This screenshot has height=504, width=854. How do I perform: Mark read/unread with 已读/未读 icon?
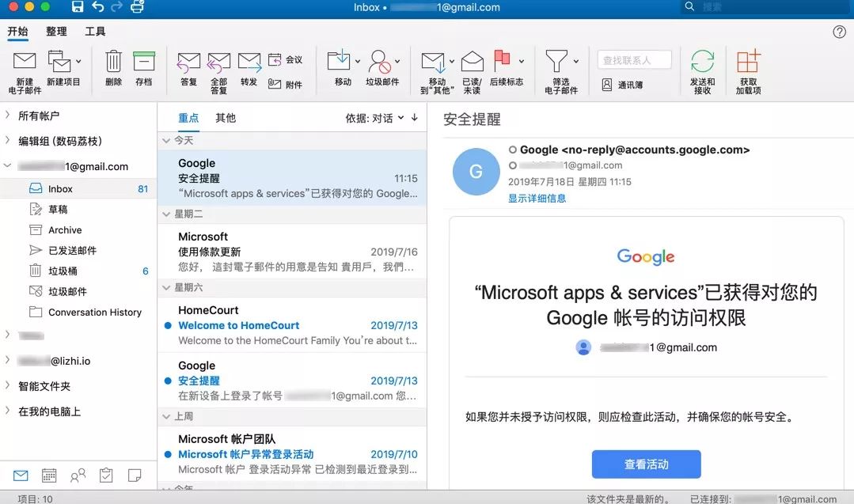pyautogui.click(x=472, y=62)
